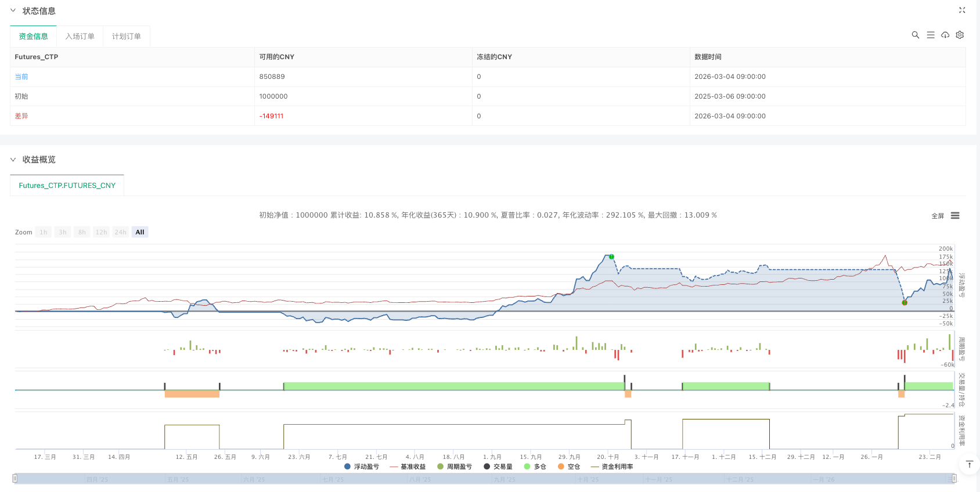Toggle the 基准收益 legend series
This screenshot has height=492, width=980.
[x=408, y=466]
